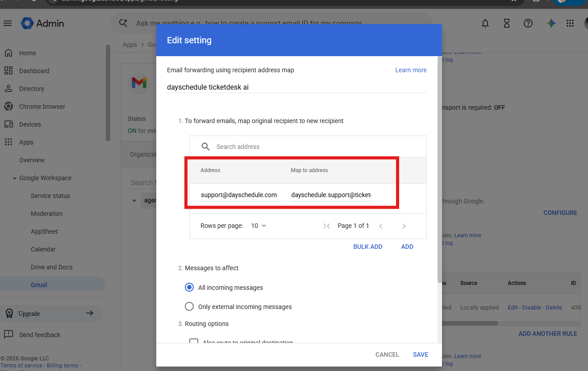
Task: Click the Disable action link in rule row
Action: (532, 307)
